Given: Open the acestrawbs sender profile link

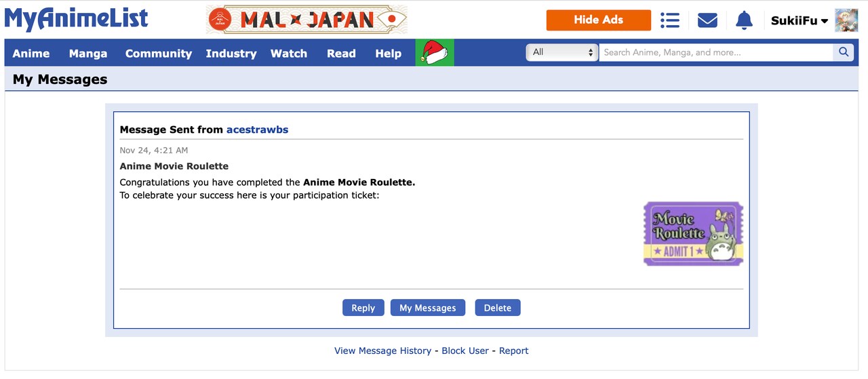Looking at the screenshot, I should (257, 129).
